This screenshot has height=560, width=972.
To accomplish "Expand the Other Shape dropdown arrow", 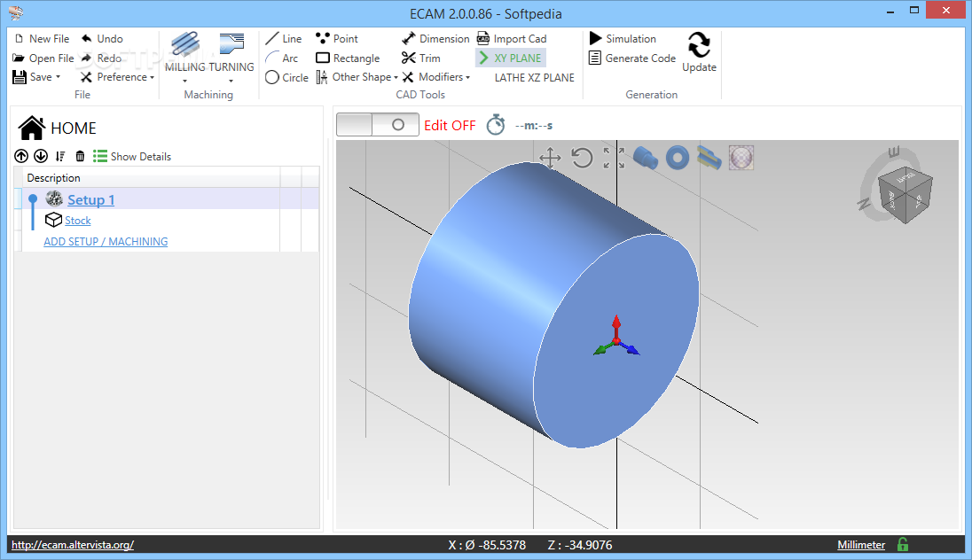I will (x=396, y=77).
